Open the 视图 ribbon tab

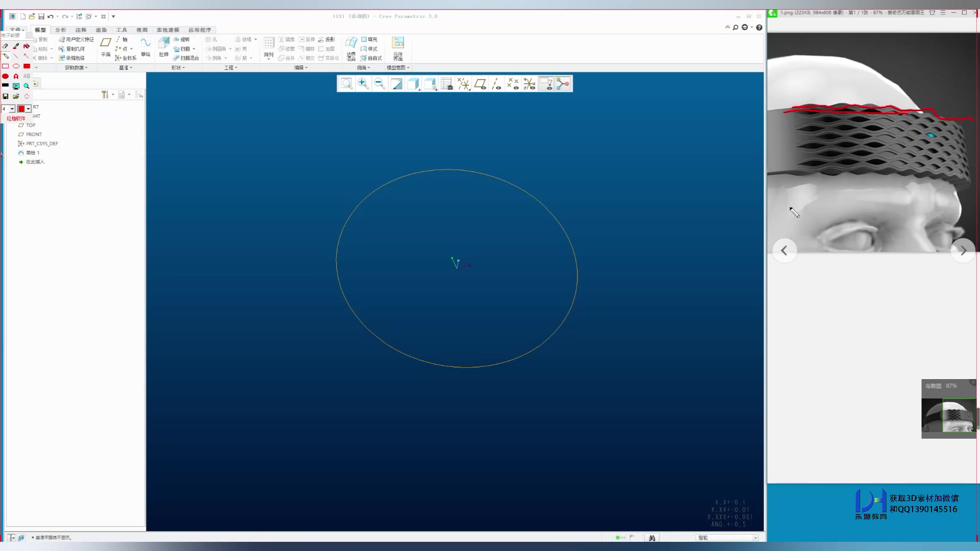pos(141,30)
